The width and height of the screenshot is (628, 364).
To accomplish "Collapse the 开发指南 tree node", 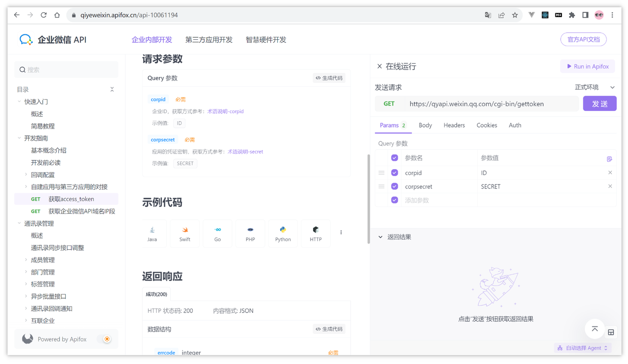I will coord(19,138).
